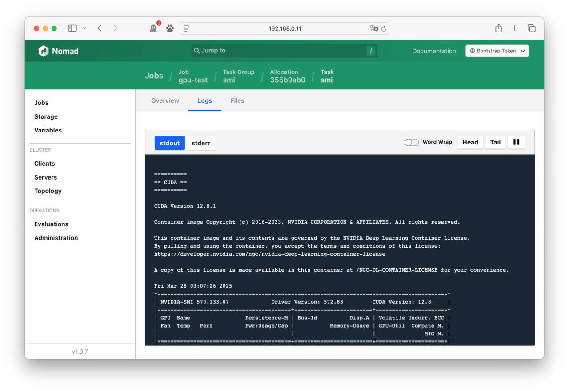Click the Fri Mar 28 03:07:26 2025 timestamp
Viewport: 569px width, 392px height.
coord(193,286)
